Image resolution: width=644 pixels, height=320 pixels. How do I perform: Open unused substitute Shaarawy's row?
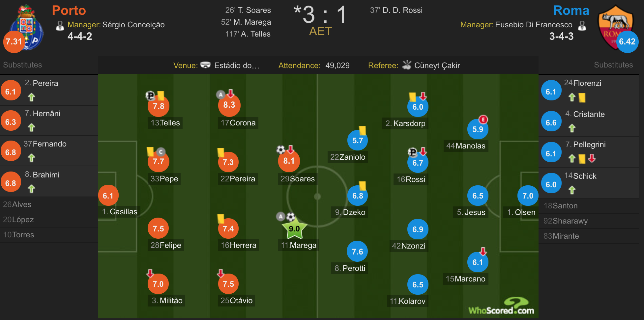[x=589, y=221]
